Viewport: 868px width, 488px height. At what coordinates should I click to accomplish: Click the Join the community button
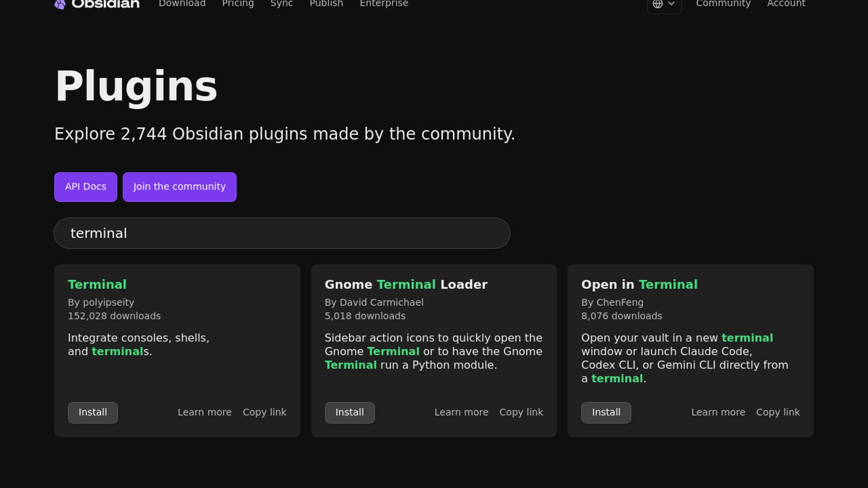(x=179, y=187)
